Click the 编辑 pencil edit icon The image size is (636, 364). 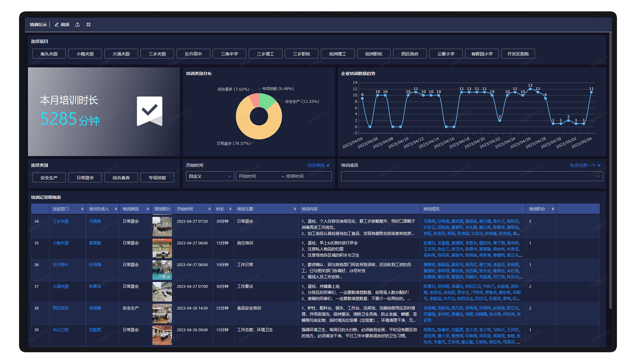click(57, 25)
